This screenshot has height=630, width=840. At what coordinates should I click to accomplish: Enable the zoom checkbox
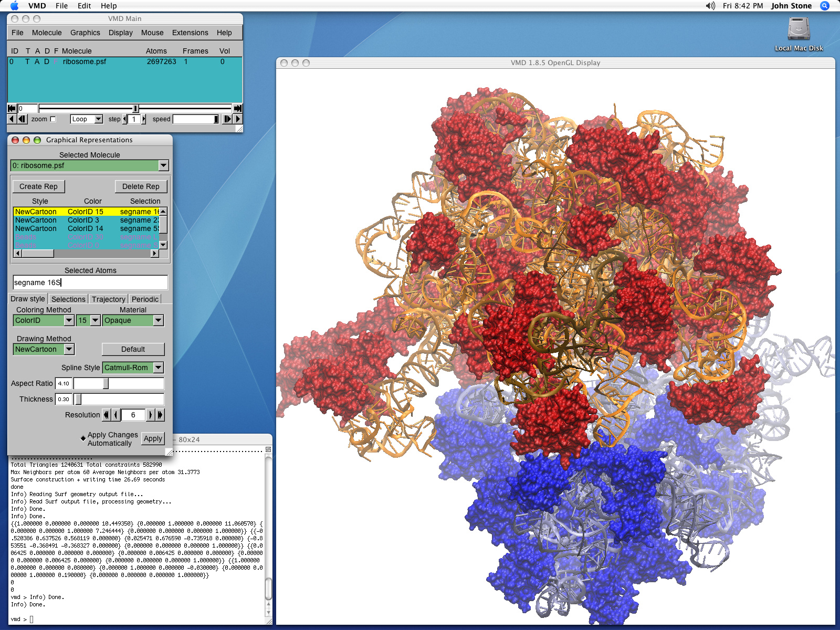pos(52,119)
